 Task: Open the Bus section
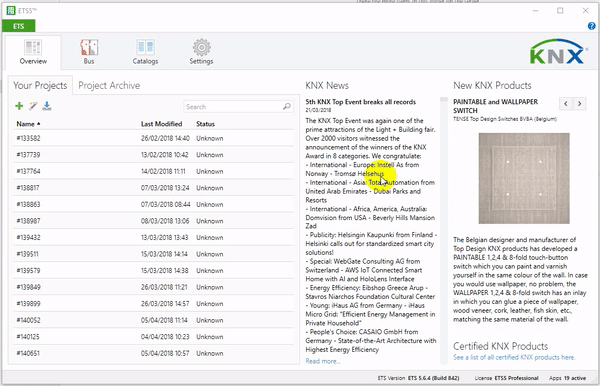pyautogui.click(x=89, y=52)
